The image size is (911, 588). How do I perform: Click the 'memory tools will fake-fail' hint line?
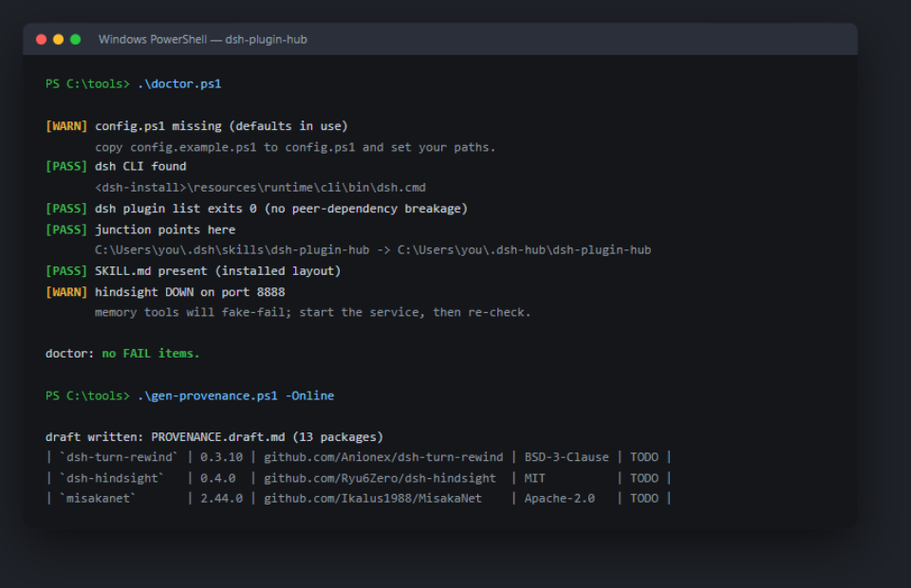[312, 312]
